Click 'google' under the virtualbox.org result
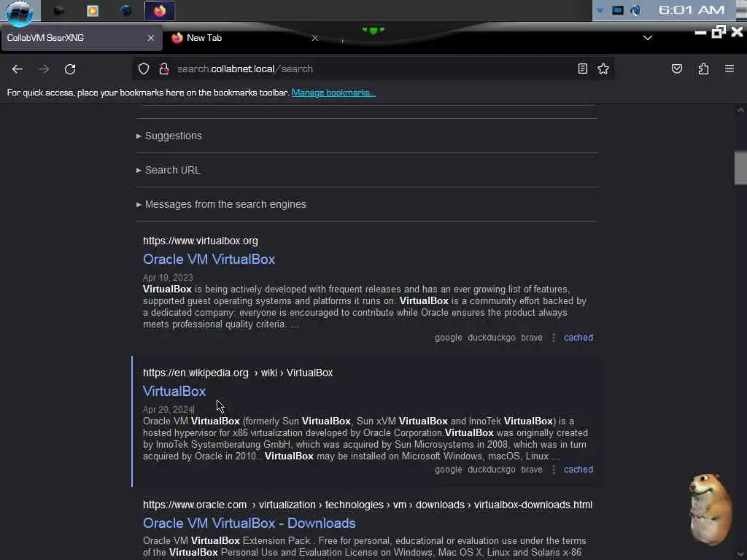Image resolution: width=747 pixels, height=560 pixels. click(x=449, y=338)
